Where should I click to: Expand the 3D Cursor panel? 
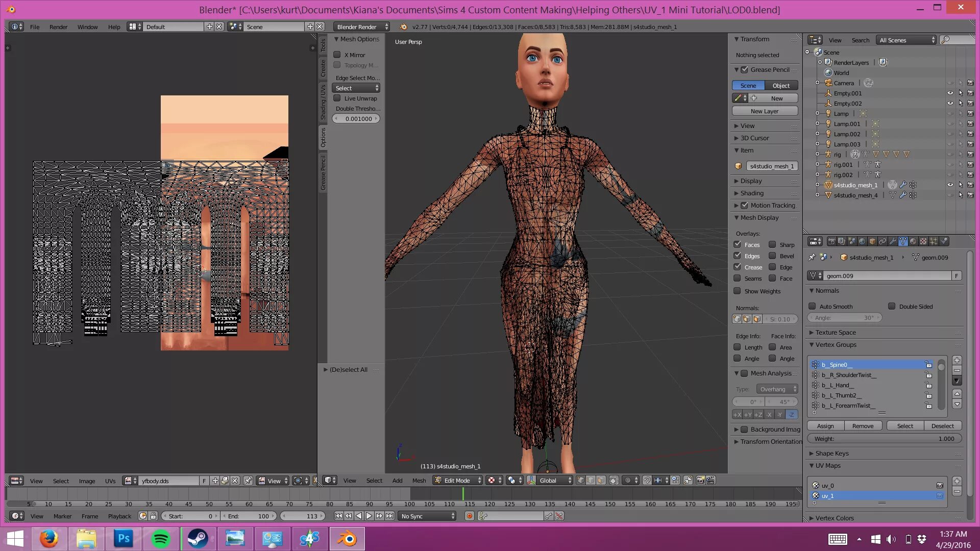pos(754,138)
